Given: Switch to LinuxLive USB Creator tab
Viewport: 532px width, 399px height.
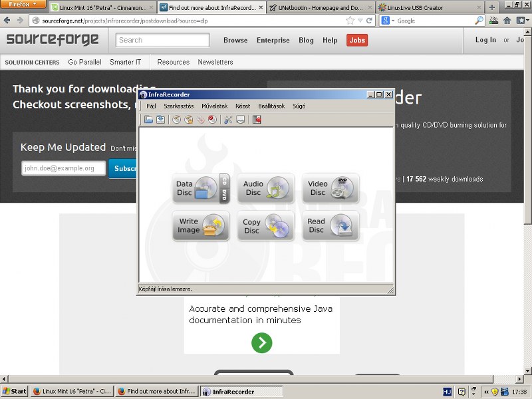Looking at the screenshot, I should 430,7.
